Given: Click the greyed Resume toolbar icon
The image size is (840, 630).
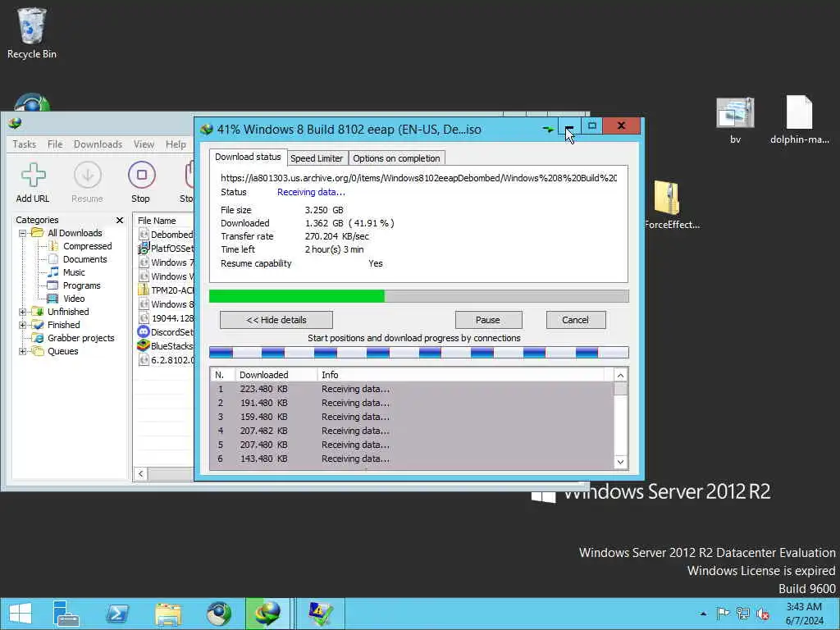Looking at the screenshot, I should click(x=87, y=183).
